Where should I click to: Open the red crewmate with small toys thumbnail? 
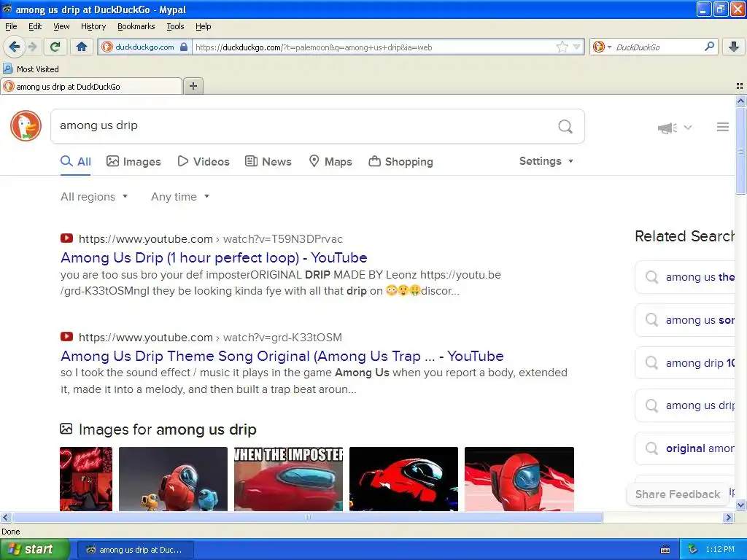pyautogui.click(x=174, y=478)
